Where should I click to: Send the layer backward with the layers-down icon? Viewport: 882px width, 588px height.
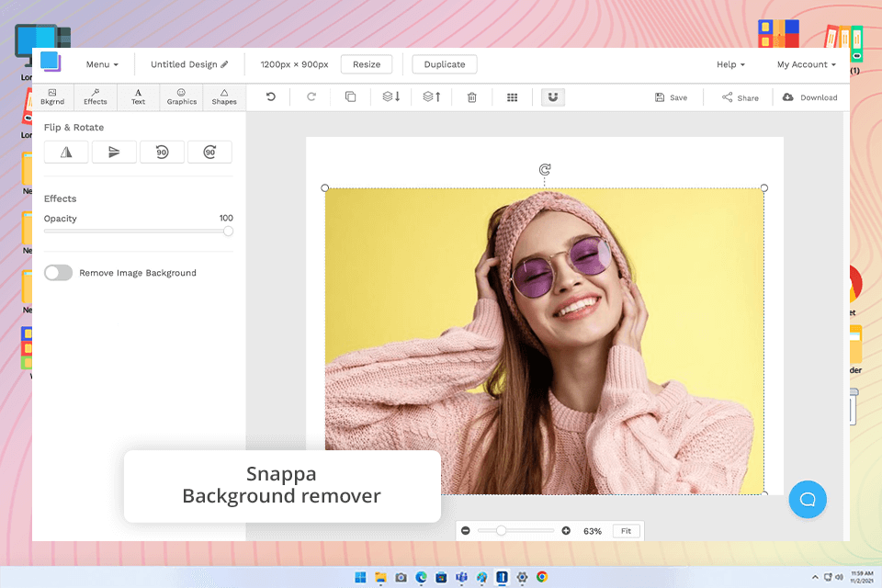(391, 97)
